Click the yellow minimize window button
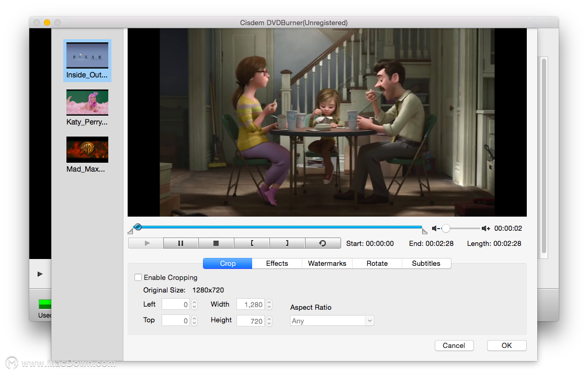 [47, 22]
